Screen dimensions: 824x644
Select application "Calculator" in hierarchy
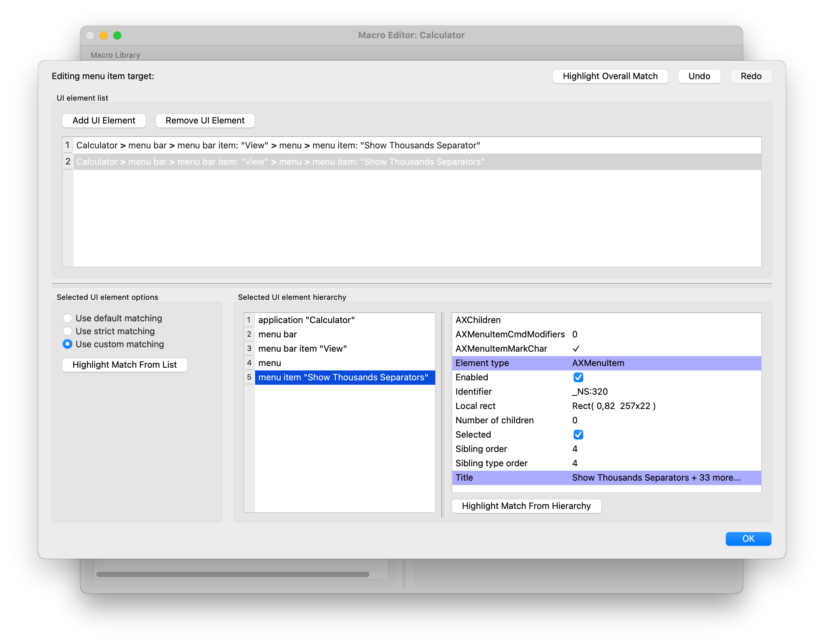pyautogui.click(x=306, y=320)
